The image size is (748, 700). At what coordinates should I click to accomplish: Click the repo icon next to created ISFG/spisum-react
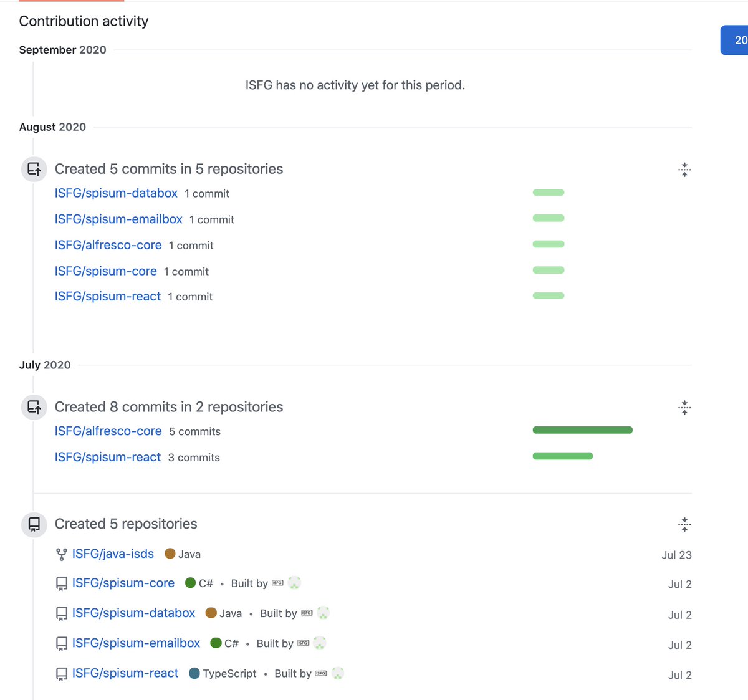coord(61,674)
